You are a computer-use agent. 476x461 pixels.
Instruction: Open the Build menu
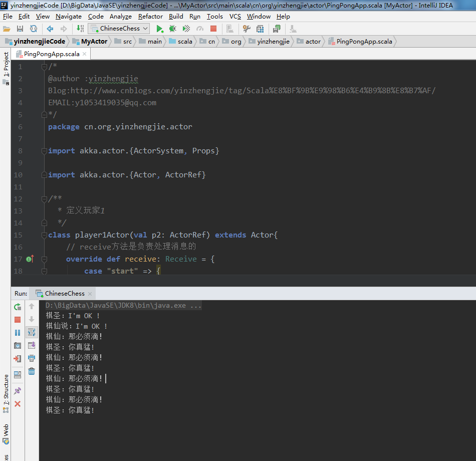point(176,17)
